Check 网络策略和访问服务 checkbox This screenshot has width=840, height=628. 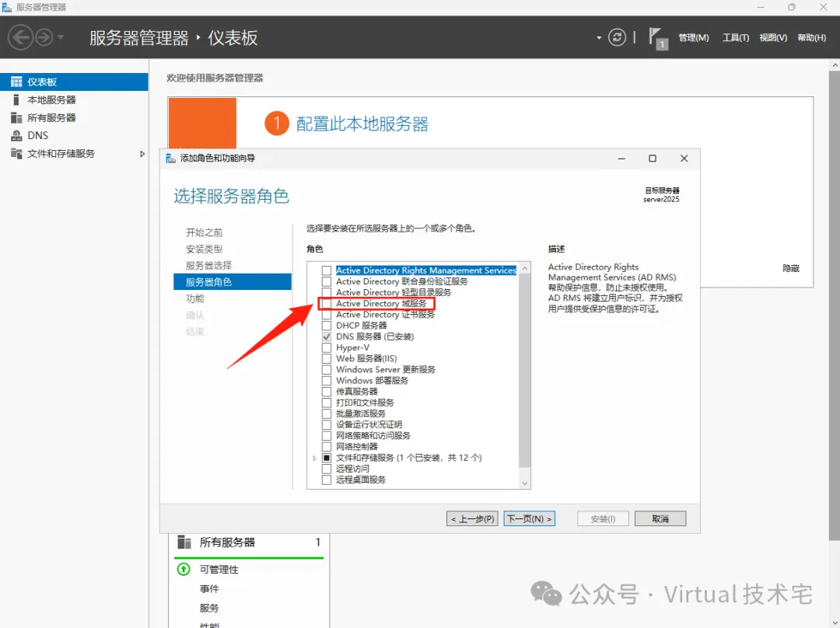coord(326,436)
